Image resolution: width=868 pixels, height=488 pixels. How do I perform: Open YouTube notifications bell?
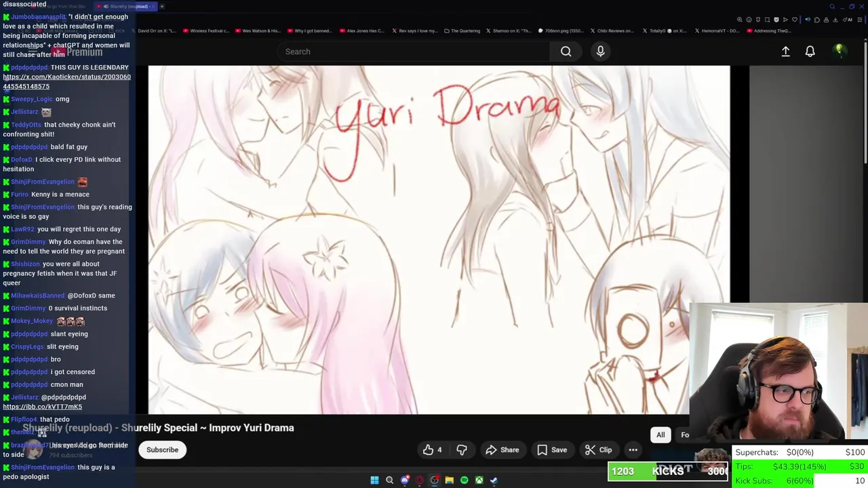[x=810, y=52]
